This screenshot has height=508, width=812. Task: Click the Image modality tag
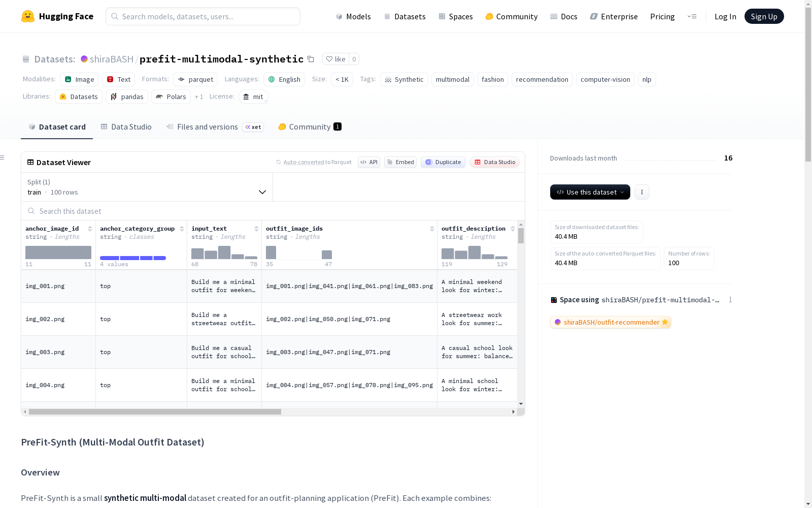pyautogui.click(x=79, y=79)
